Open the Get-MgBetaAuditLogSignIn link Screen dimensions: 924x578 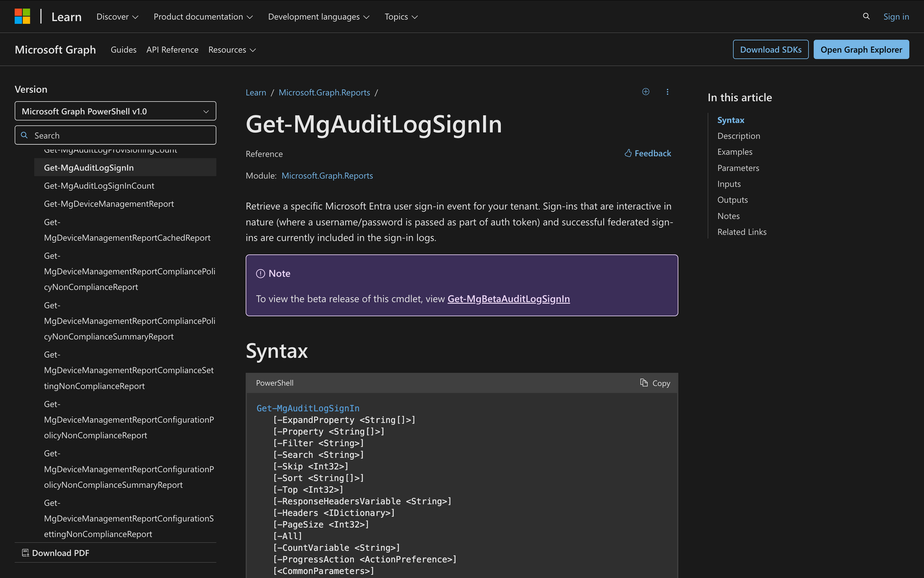(x=508, y=299)
